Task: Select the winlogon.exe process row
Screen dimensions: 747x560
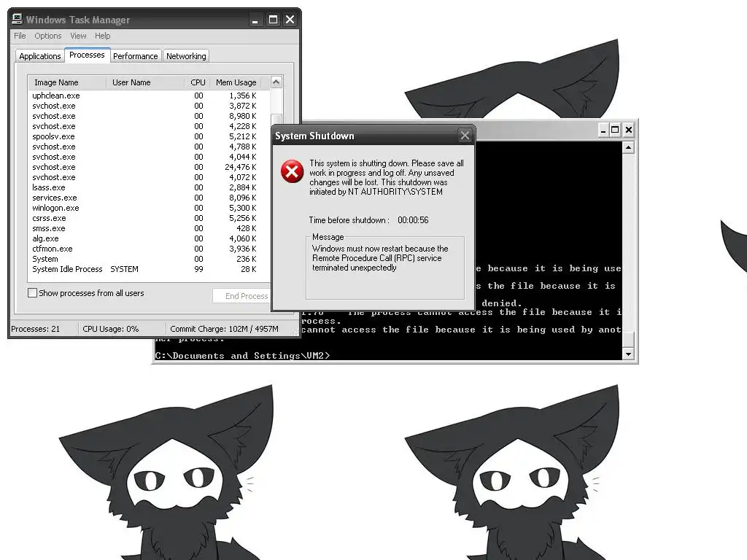Action: click(144, 208)
